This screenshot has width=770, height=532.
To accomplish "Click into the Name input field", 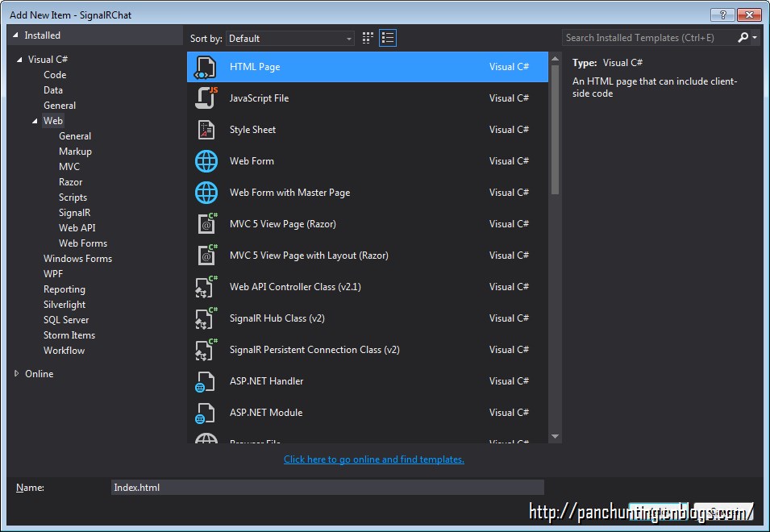I will [x=327, y=488].
